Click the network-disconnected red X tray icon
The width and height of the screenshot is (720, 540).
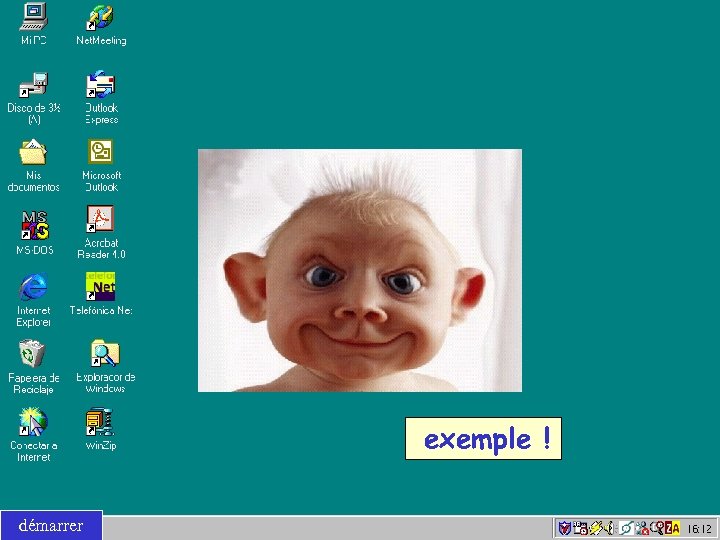(642, 528)
